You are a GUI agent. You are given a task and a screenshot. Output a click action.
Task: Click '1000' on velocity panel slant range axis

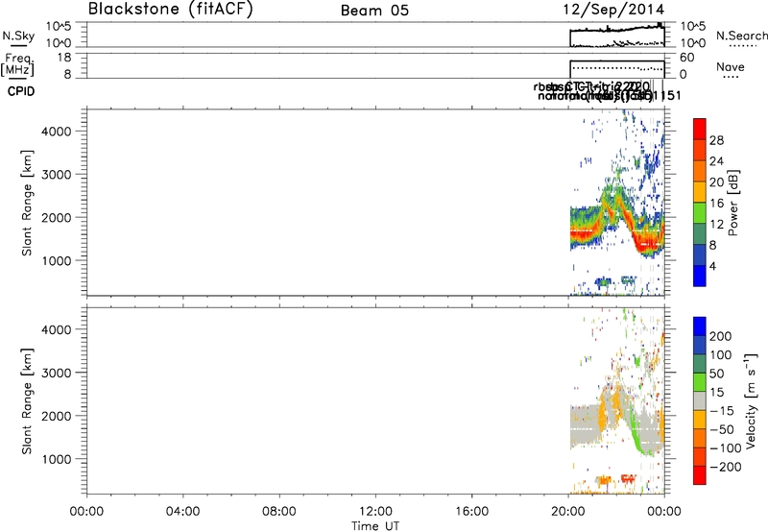[56, 459]
